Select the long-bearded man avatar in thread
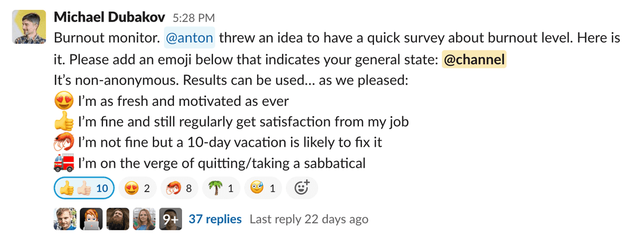Viewport: 644px width, 246px height. (x=118, y=219)
